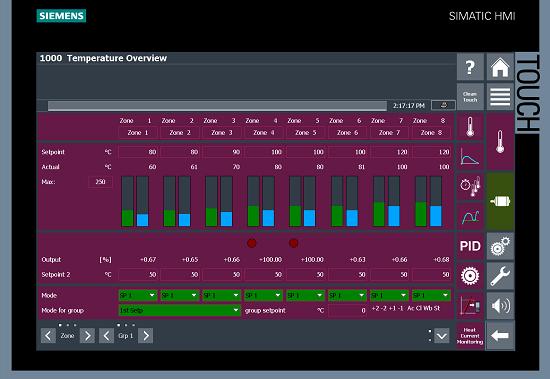This screenshot has width=550, height=379.
Task: Open the Zone 6 Mode dropdown
Action: click(x=347, y=295)
